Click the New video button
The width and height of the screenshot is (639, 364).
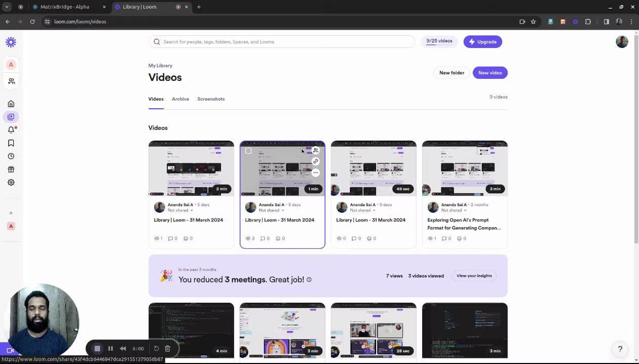click(490, 73)
